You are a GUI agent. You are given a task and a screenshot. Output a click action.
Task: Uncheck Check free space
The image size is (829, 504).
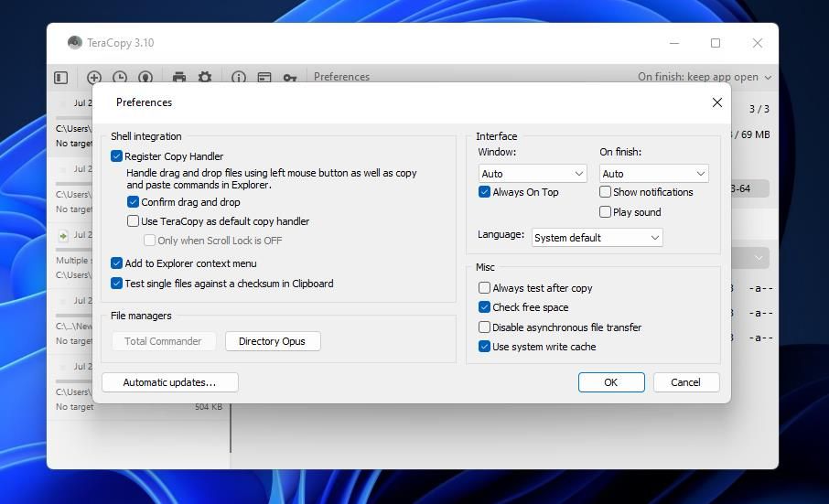tap(484, 307)
